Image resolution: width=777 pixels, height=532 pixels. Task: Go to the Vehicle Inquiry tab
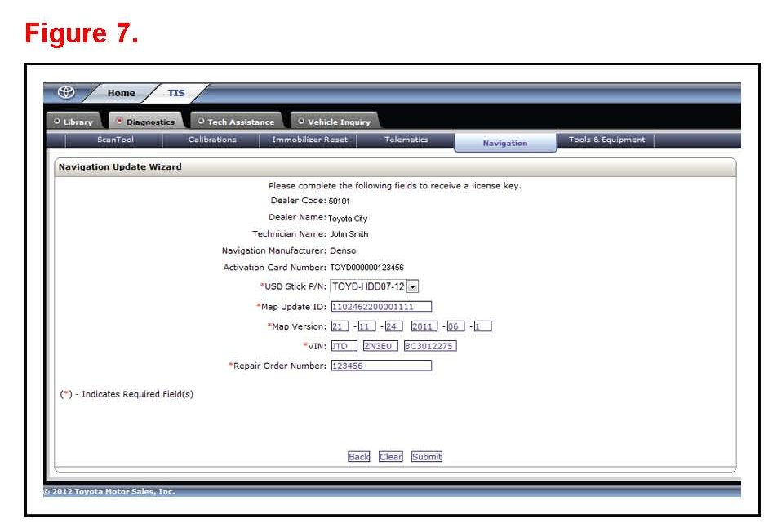pyautogui.click(x=334, y=122)
